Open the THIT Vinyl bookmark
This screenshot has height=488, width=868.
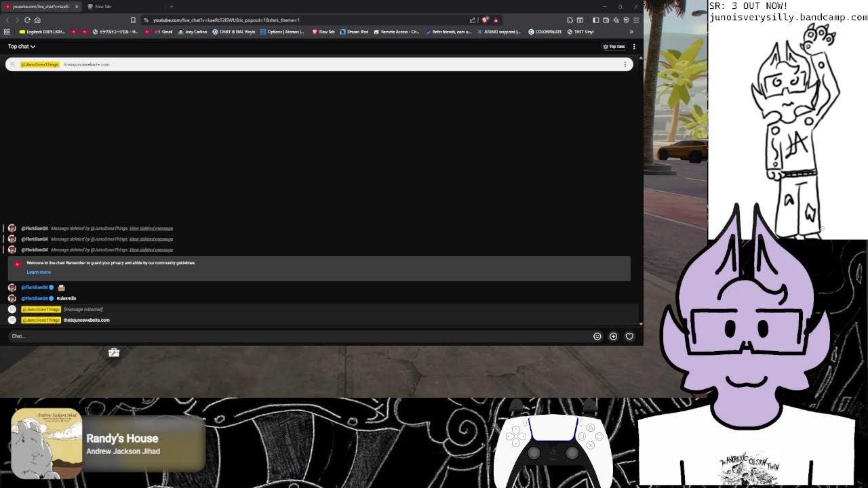pos(580,32)
